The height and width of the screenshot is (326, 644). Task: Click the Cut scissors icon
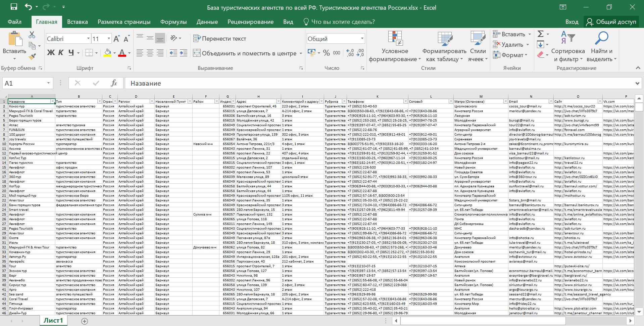[32, 35]
